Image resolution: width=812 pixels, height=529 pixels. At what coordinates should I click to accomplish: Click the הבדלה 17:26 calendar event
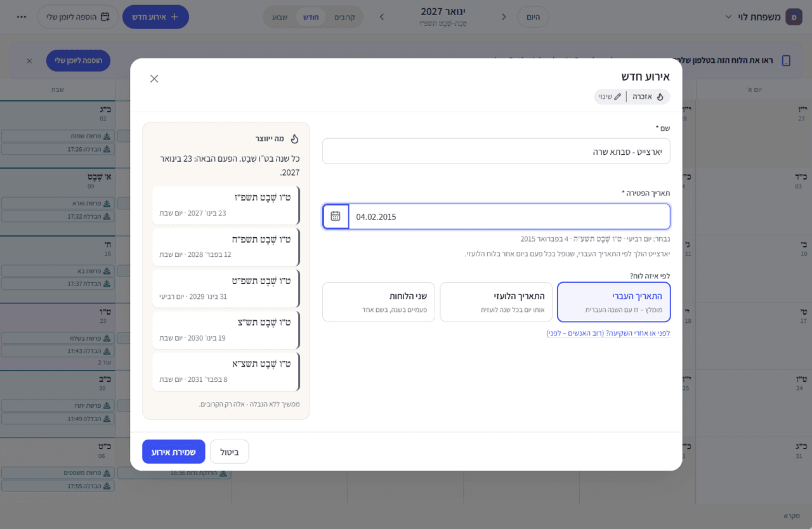pos(58,149)
